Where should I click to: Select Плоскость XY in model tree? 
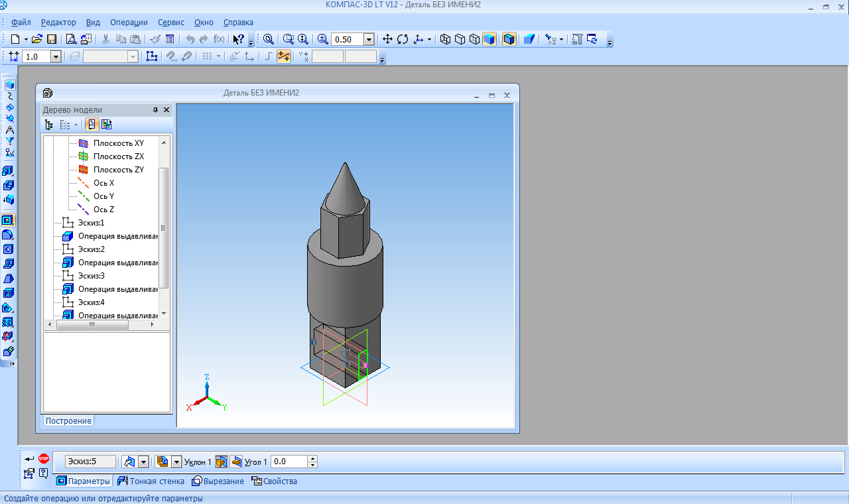coord(118,143)
